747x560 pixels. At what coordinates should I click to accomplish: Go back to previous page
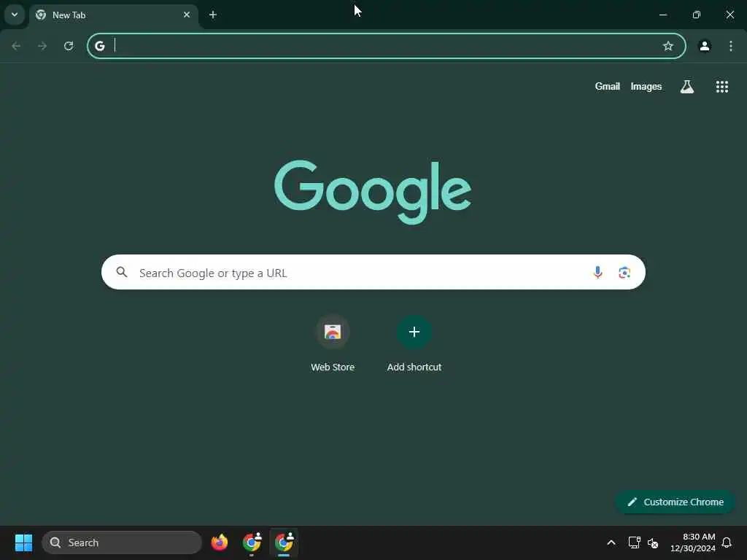[16, 46]
